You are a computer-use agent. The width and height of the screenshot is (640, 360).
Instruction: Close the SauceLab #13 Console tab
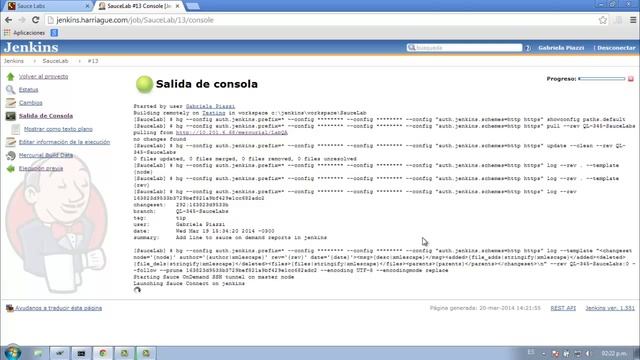click(178, 6)
